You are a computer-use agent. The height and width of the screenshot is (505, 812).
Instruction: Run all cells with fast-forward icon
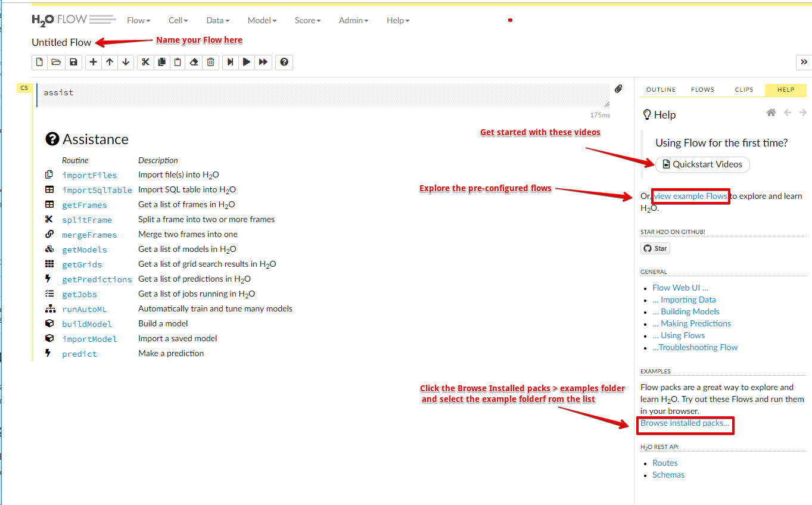pyautogui.click(x=263, y=62)
